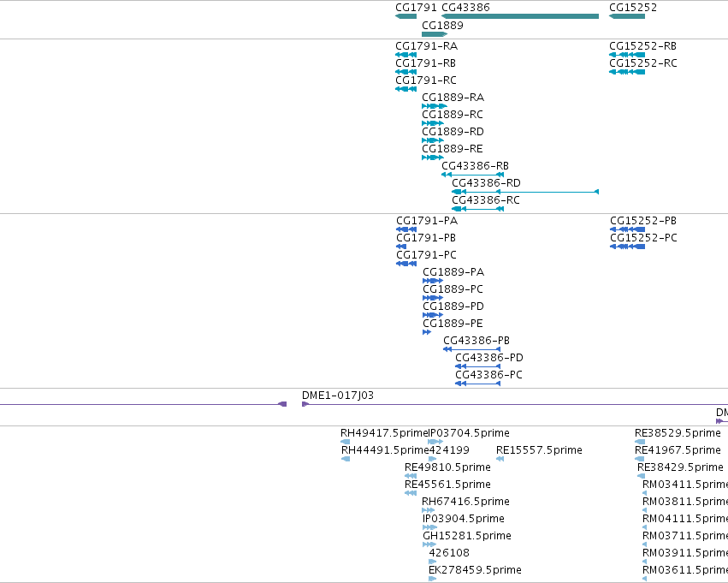Click transcript CG1889-RC
Viewport: 728px width, 583px height.
tap(453, 115)
